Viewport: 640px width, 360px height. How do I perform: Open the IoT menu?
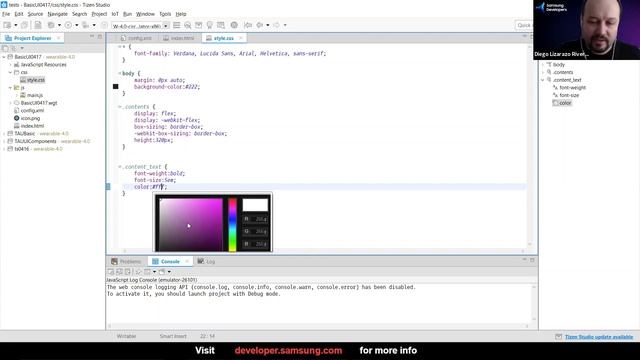(115, 14)
